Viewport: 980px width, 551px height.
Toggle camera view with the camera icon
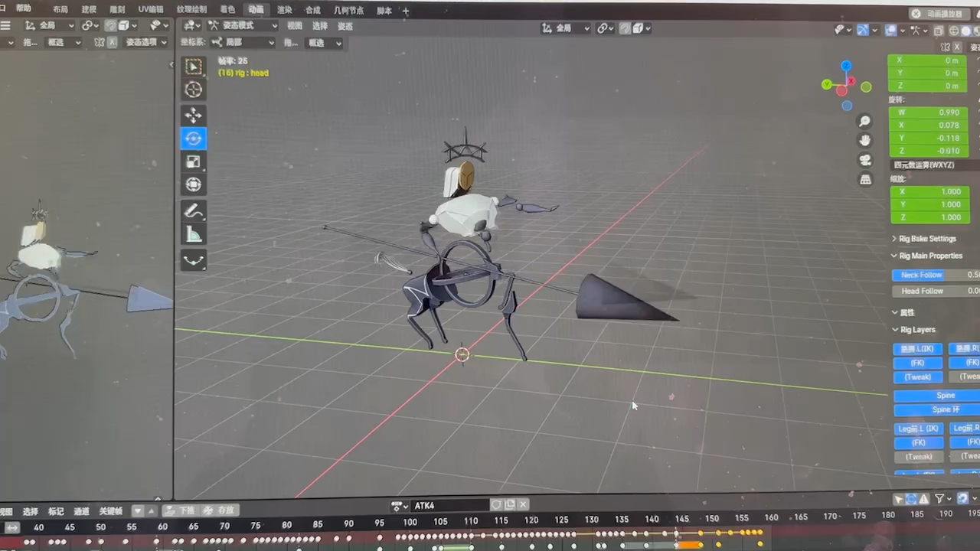click(865, 160)
